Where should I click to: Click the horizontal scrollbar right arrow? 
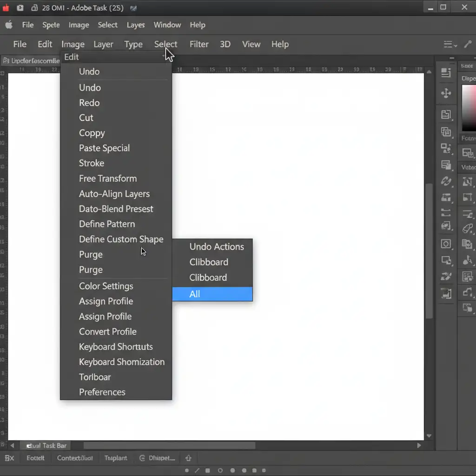click(x=419, y=445)
